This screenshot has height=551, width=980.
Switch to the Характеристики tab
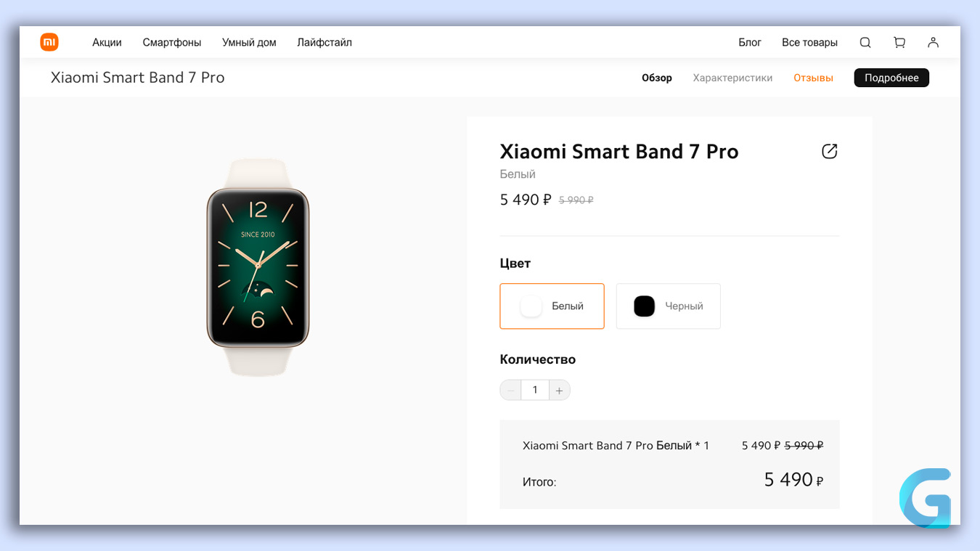coord(732,78)
